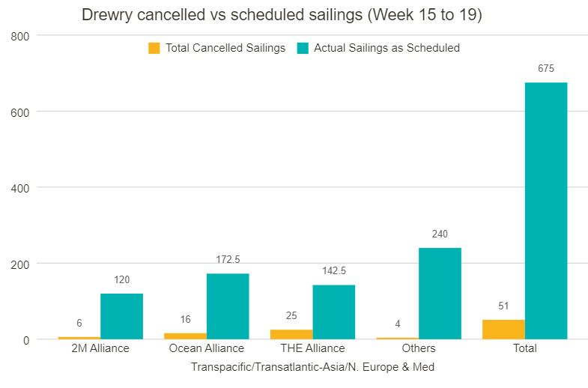Click the 800 y-axis tick label
The height and width of the screenshot is (388, 588).
(x=20, y=37)
